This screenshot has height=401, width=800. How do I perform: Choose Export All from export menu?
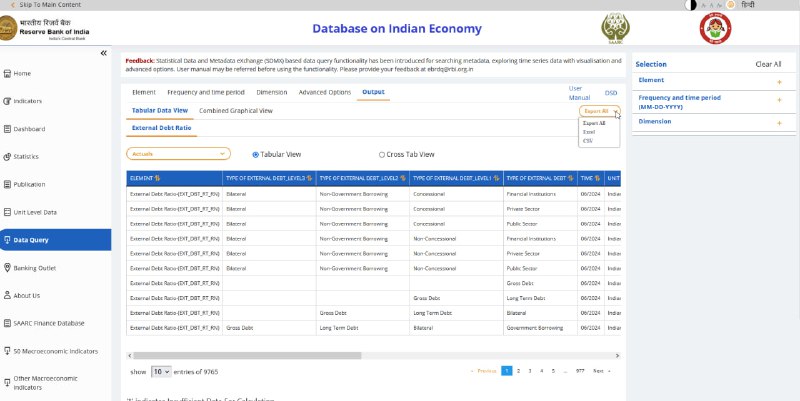594,123
